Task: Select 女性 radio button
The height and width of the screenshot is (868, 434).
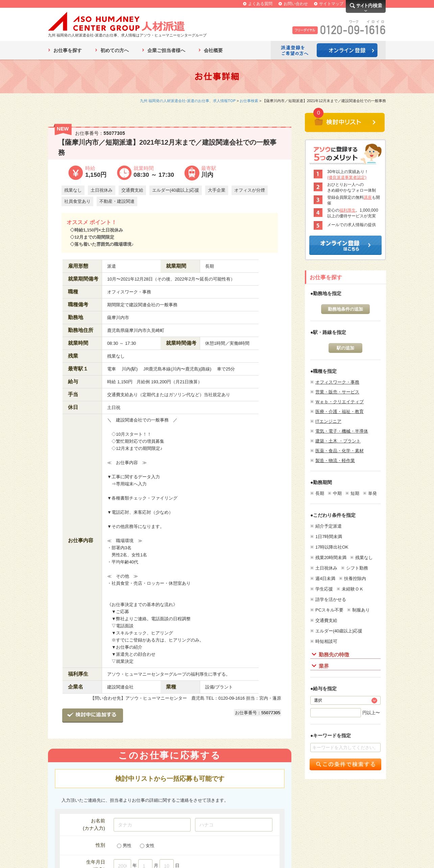Action: click(142, 846)
